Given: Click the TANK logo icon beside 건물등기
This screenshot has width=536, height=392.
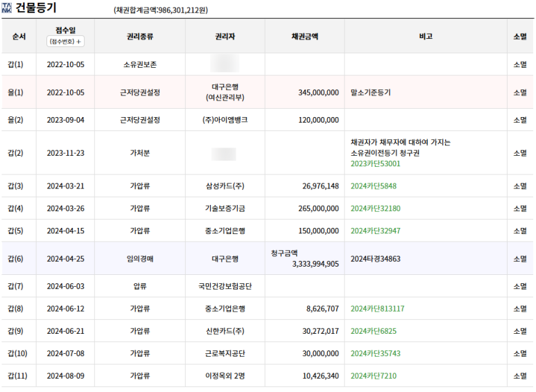Looking at the screenshot, I should tap(6, 8).
